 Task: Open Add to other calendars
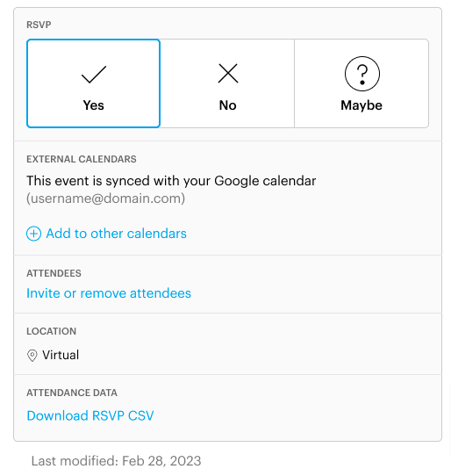pyautogui.click(x=116, y=234)
